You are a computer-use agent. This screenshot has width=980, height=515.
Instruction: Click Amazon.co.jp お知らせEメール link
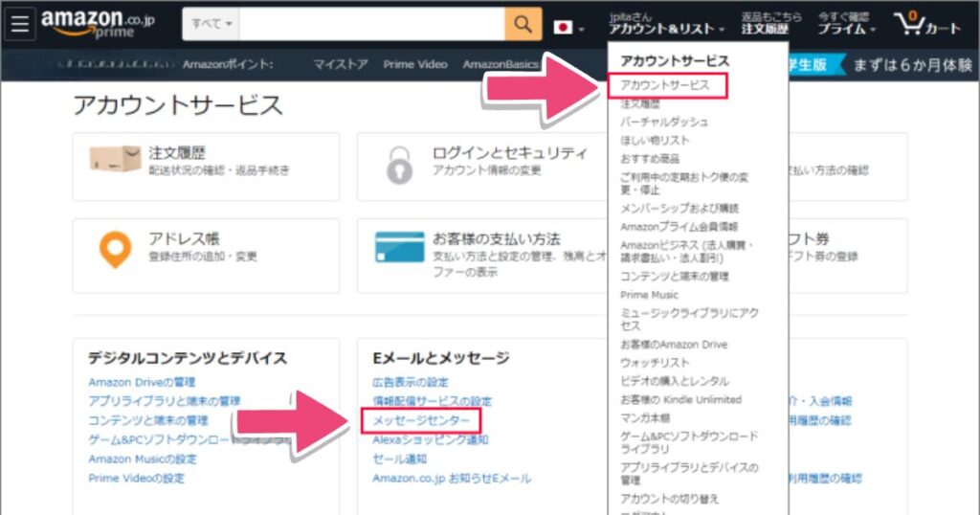click(x=452, y=478)
